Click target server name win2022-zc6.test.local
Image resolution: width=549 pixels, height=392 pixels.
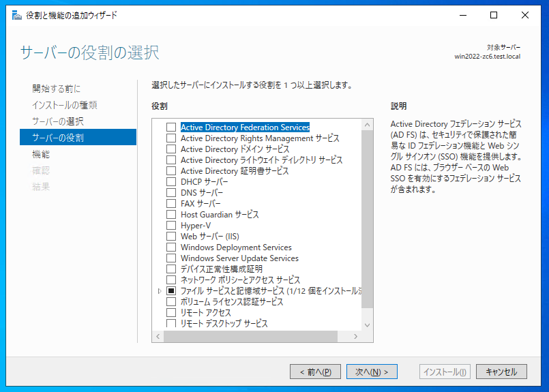click(x=488, y=57)
